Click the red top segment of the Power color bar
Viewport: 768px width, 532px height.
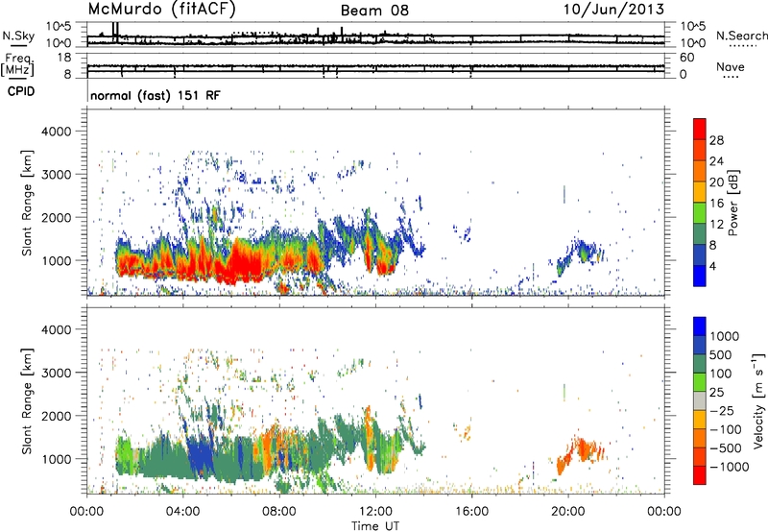point(700,129)
